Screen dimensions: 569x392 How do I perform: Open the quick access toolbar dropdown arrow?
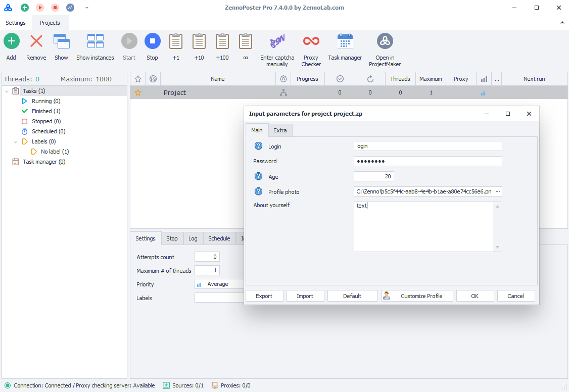(86, 8)
